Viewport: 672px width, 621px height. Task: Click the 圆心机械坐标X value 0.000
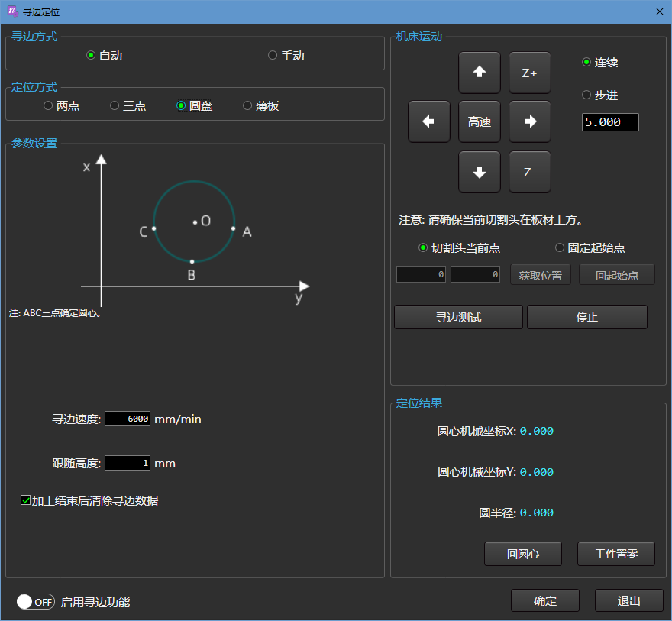537,431
